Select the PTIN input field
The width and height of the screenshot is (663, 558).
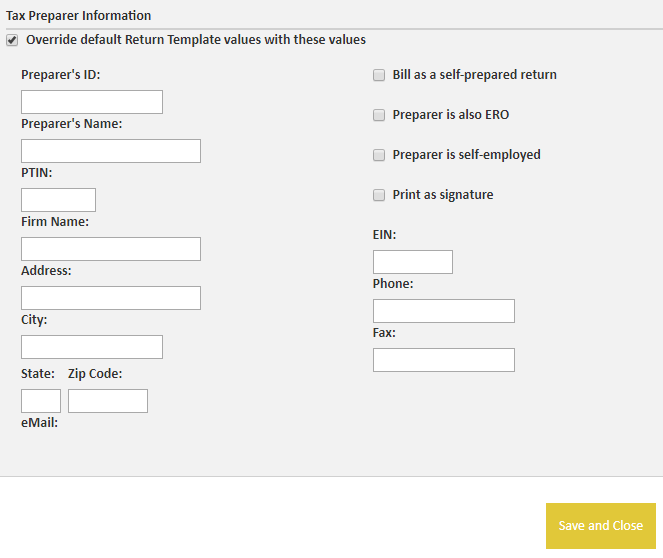[58, 200]
